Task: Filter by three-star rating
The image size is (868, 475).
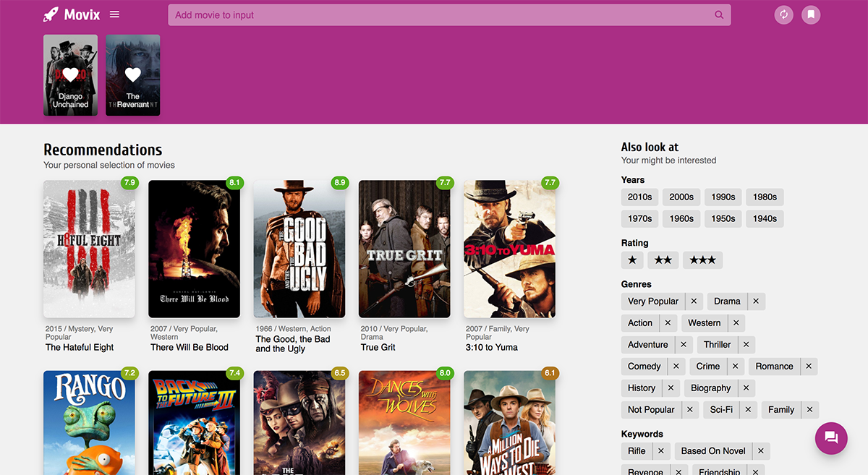Action: [x=703, y=260]
